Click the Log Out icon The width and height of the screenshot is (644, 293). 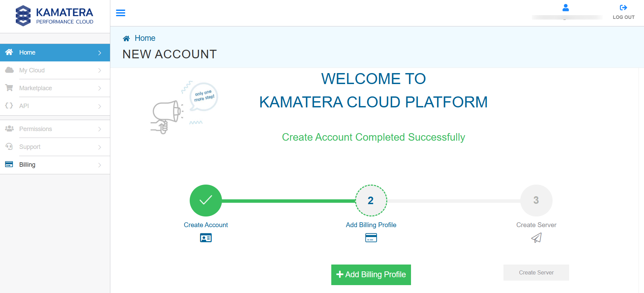pos(623,8)
